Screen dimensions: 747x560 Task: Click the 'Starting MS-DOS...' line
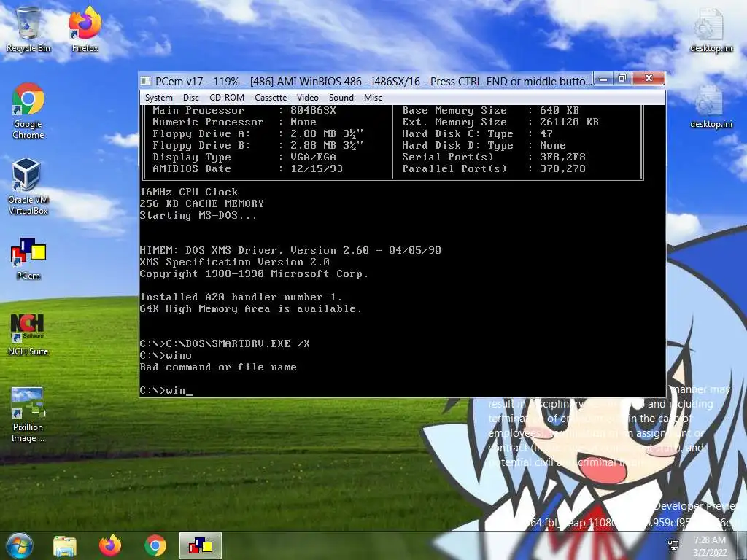click(x=198, y=215)
